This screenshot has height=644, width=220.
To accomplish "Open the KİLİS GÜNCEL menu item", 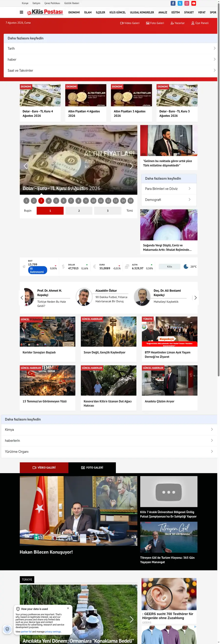I will coord(118,12).
